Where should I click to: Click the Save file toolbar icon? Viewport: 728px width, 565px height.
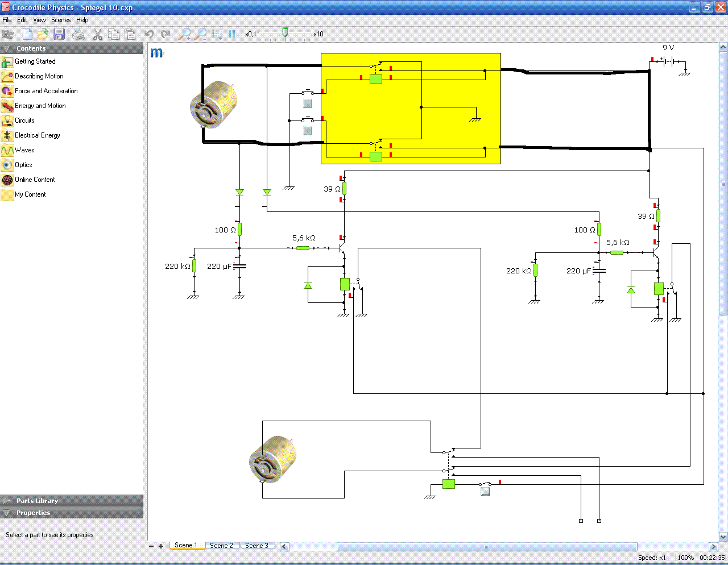pyautogui.click(x=59, y=34)
